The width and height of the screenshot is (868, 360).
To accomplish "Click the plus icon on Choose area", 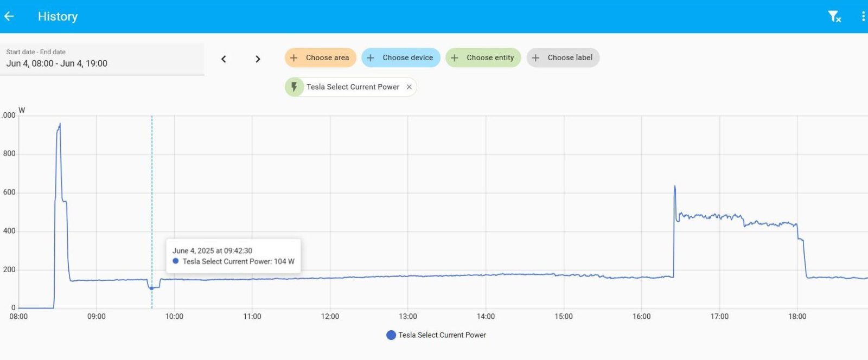I will point(294,57).
